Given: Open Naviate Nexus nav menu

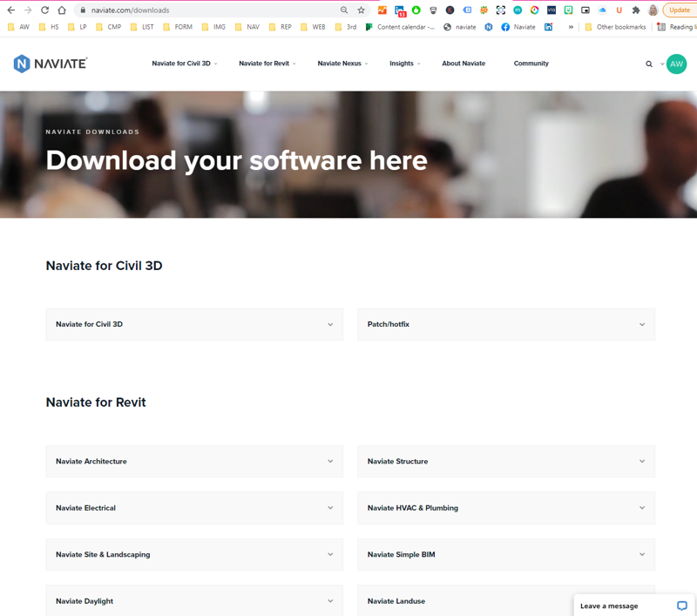Looking at the screenshot, I should 342,64.
